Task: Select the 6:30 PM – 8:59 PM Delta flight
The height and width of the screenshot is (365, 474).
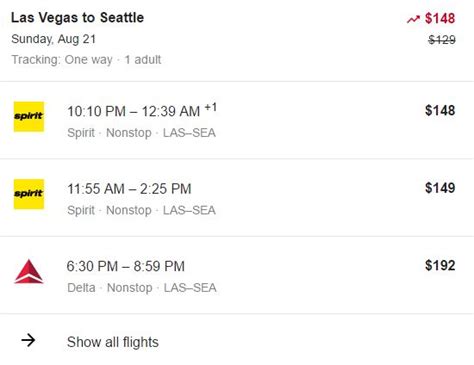Action: (237, 275)
